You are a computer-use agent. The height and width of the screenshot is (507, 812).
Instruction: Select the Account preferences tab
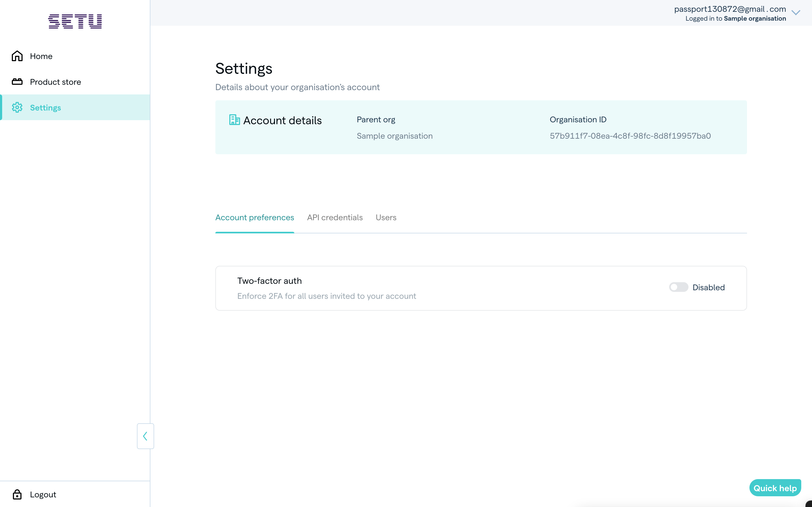click(254, 217)
